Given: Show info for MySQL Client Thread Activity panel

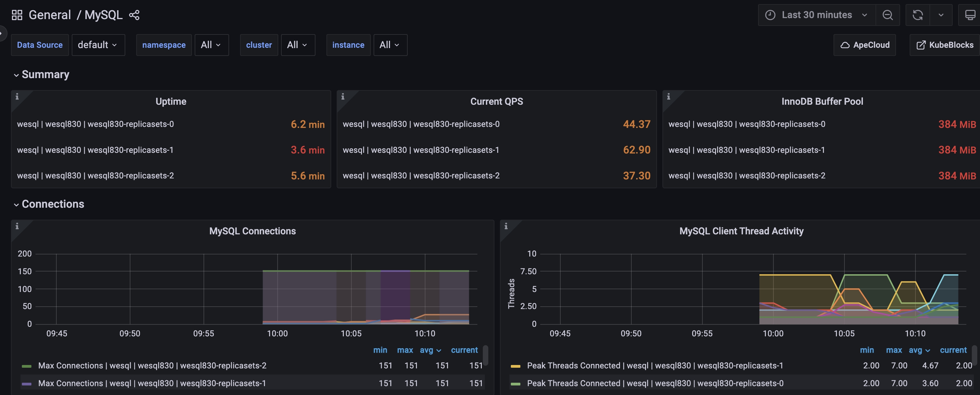Looking at the screenshot, I should (x=506, y=226).
